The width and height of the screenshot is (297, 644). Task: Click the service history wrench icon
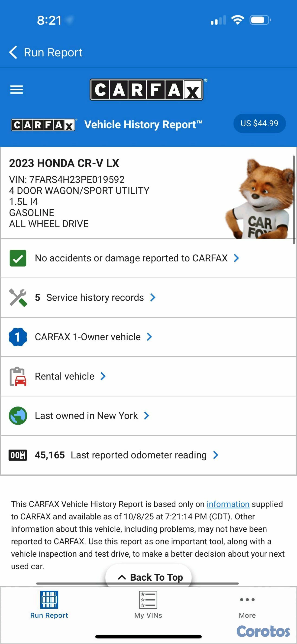point(18,297)
